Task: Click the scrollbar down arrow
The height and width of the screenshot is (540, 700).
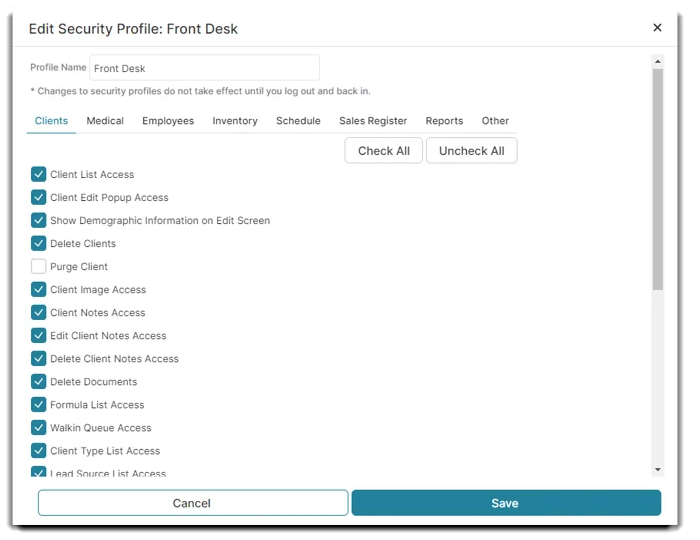Action: [x=657, y=469]
